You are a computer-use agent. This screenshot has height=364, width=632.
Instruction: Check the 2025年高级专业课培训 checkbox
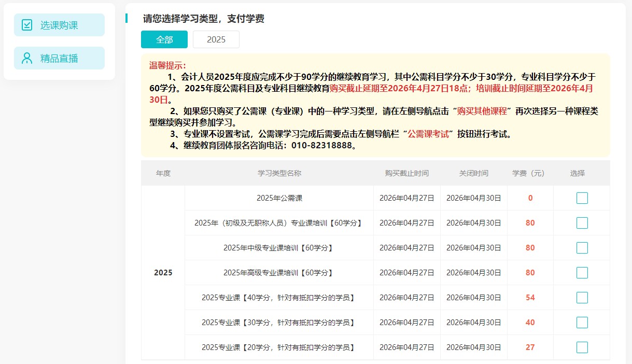(x=582, y=273)
